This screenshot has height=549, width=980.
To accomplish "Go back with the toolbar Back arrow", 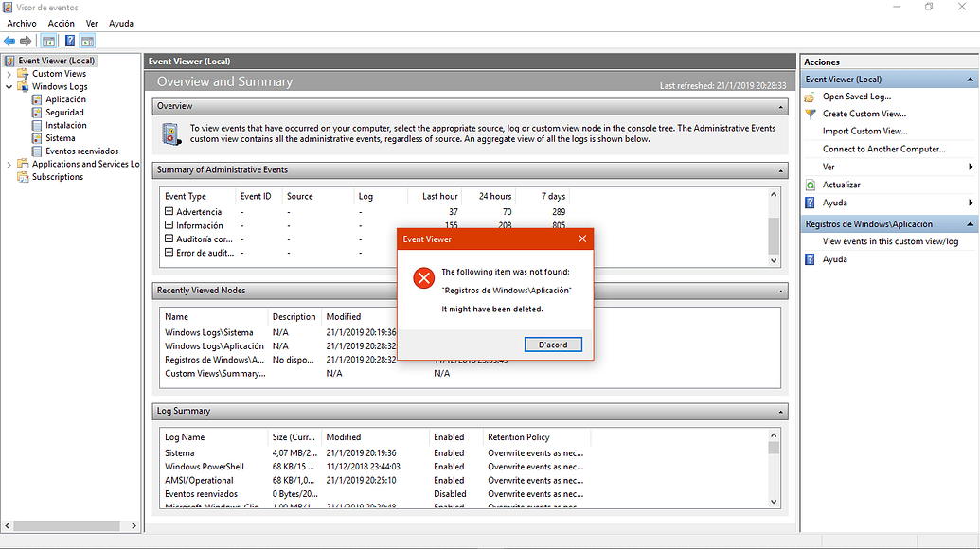I will 9,42.
